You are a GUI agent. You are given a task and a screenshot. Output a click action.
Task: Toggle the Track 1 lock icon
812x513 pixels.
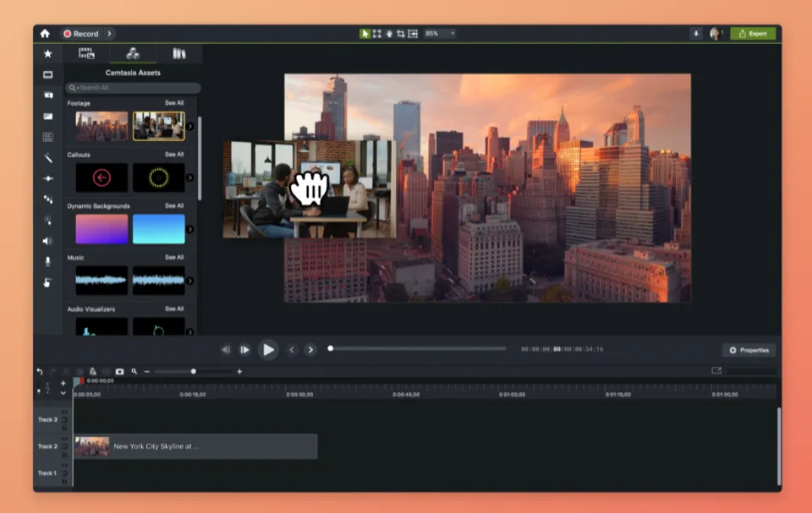click(65, 482)
